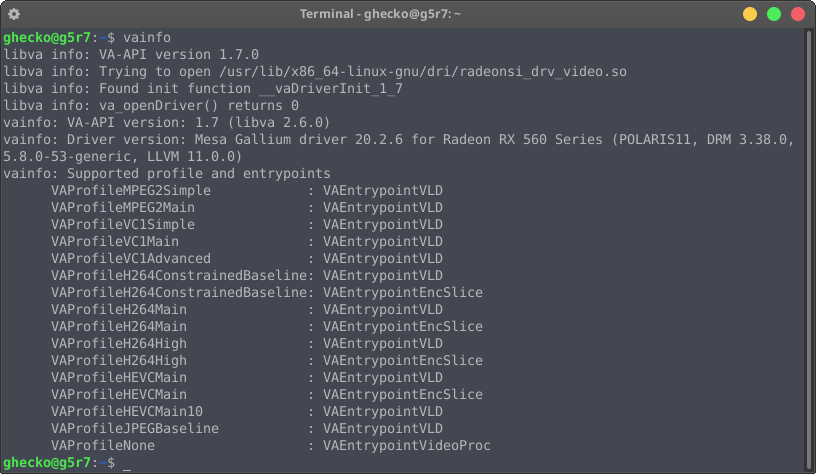Click the green ghecko@g5r7 prompt at bottom
The height and width of the screenshot is (474, 816).
[x=47, y=463]
